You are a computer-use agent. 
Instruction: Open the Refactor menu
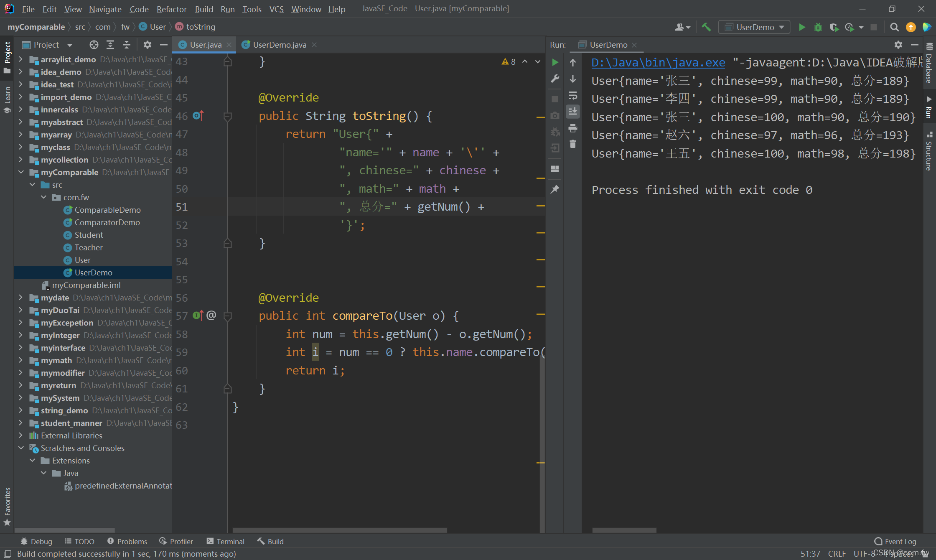[171, 9]
